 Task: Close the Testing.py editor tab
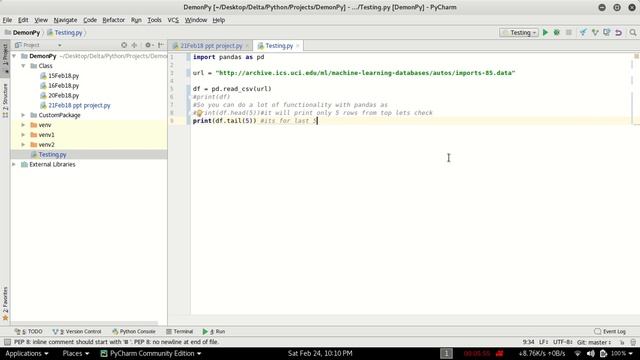[x=298, y=46]
